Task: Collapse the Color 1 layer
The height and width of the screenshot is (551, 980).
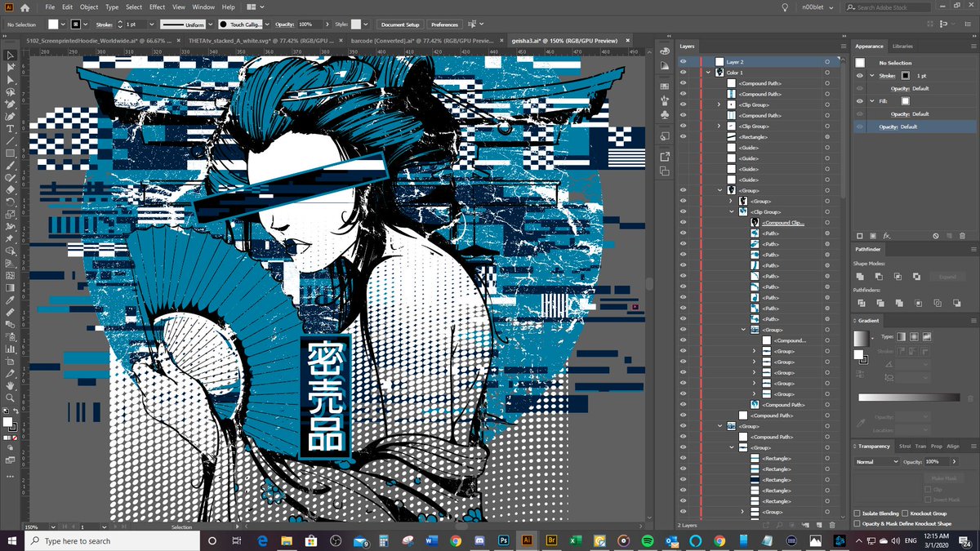Action: [709, 73]
